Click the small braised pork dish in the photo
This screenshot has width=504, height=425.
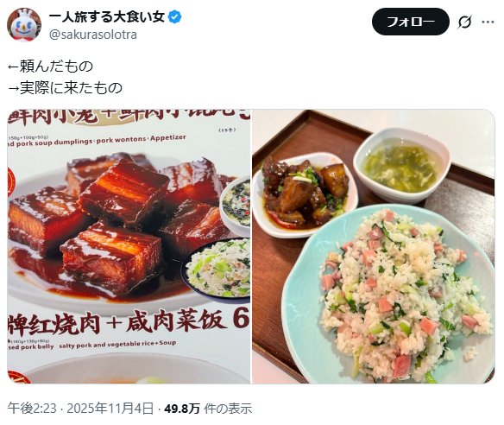(305, 195)
